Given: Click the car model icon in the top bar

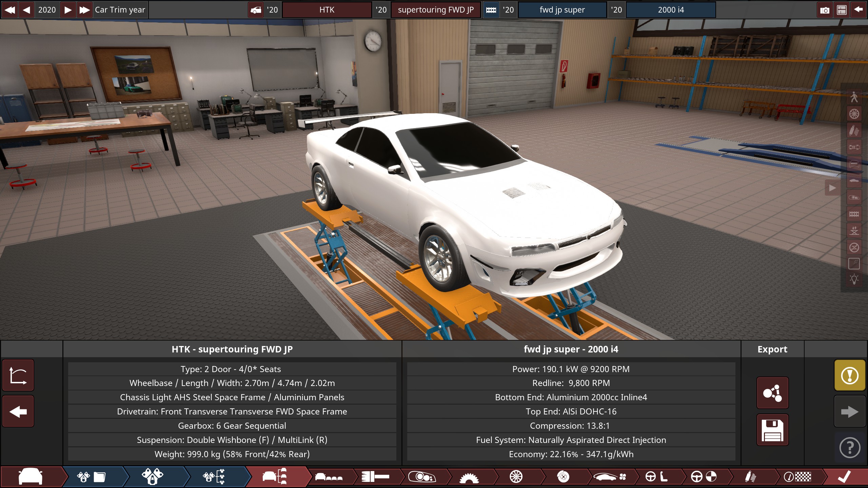Looking at the screenshot, I should click(256, 9).
